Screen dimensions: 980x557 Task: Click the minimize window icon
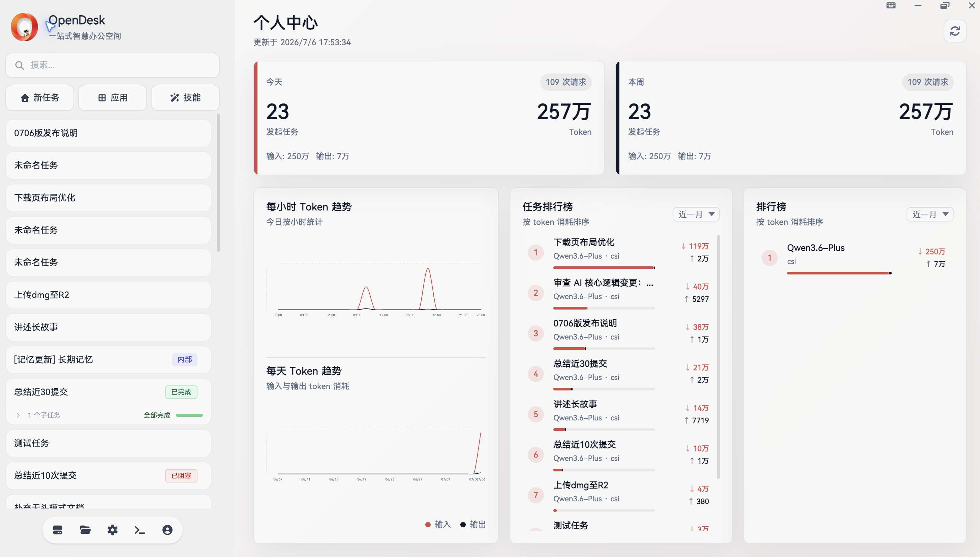(x=918, y=5)
